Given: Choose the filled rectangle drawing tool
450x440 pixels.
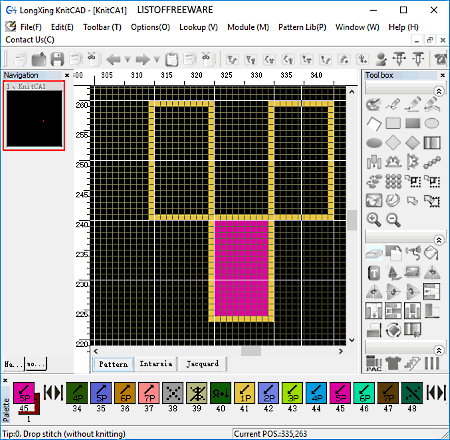Looking at the screenshot, I should 413,123.
